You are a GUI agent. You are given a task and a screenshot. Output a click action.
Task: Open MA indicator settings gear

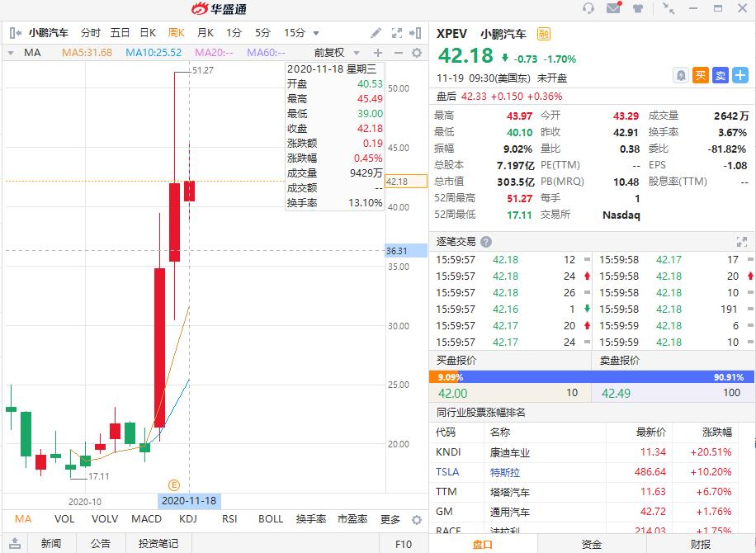tap(417, 53)
